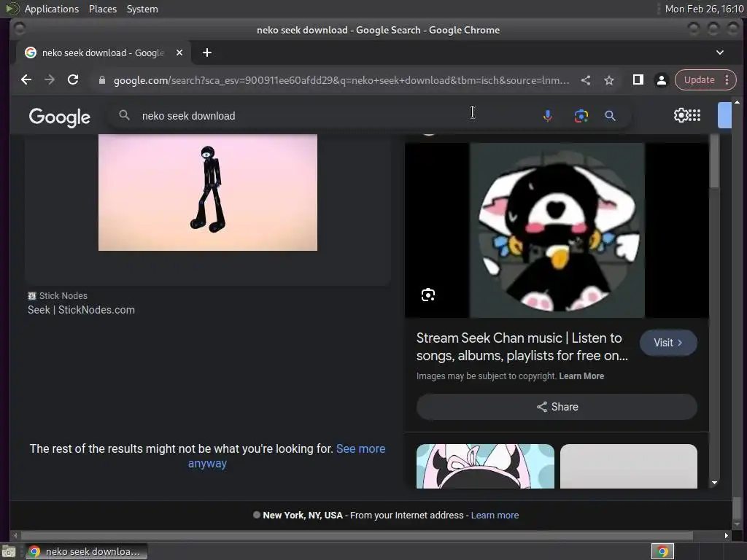
Task: Go to Google homepage via logo
Action: pyautogui.click(x=60, y=117)
